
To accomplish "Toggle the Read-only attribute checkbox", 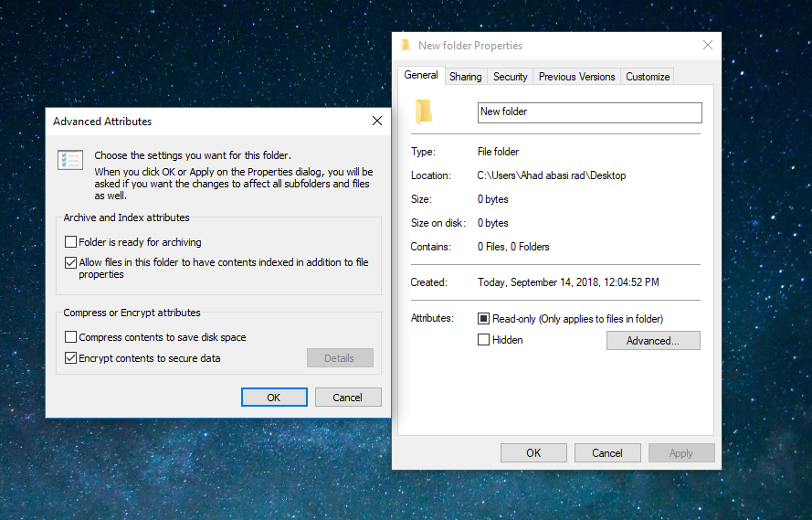I will tap(483, 319).
